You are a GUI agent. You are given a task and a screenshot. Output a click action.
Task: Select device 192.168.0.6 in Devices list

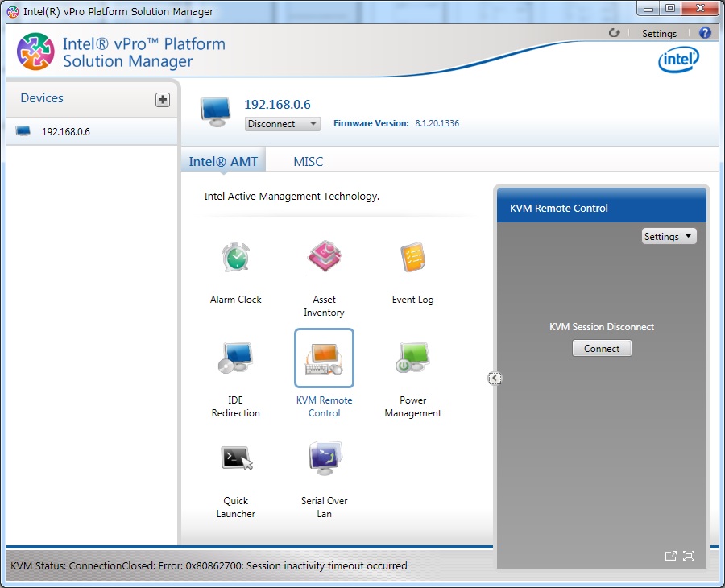[x=66, y=131]
